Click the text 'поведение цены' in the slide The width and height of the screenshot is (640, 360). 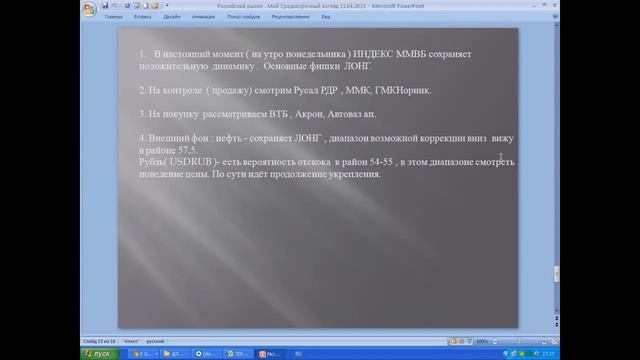174,174
